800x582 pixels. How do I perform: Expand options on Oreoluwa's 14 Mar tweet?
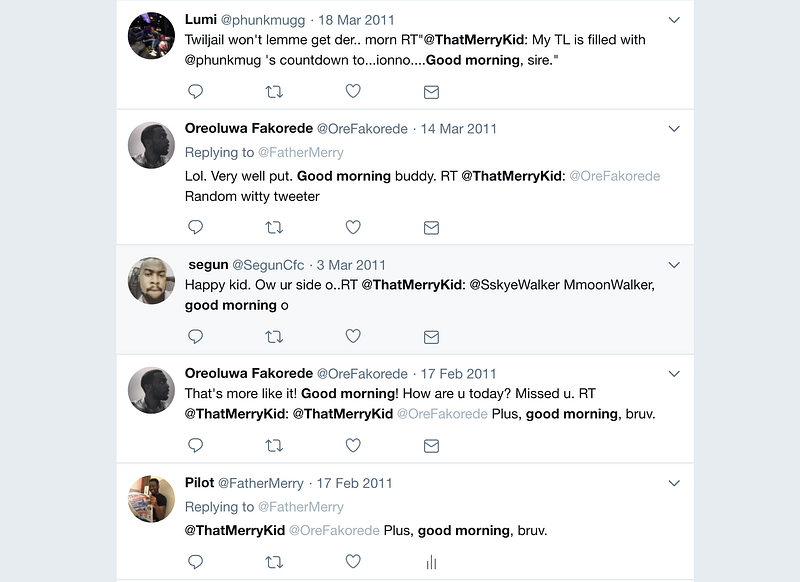click(x=674, y=129)
